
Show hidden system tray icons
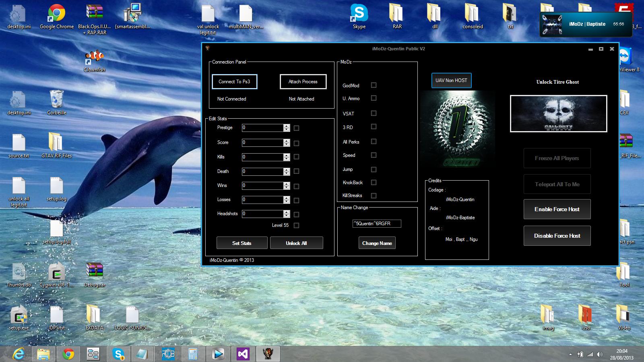[570, 354]
